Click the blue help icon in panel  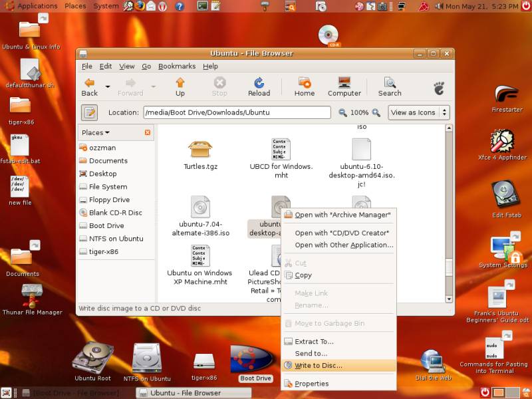[180, 6]
